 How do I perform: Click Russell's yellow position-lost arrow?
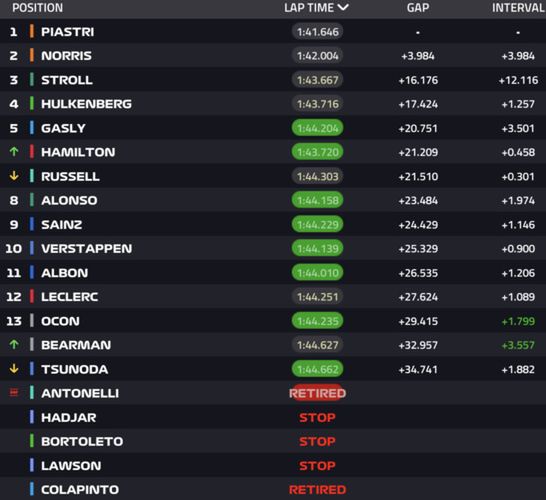(x=14, y=175)
